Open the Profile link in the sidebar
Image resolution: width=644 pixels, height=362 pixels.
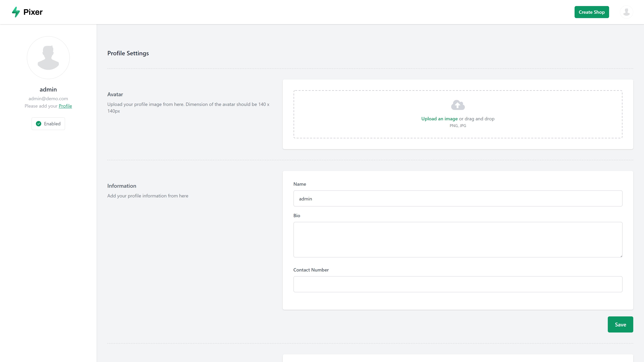(x=65, y=106)
